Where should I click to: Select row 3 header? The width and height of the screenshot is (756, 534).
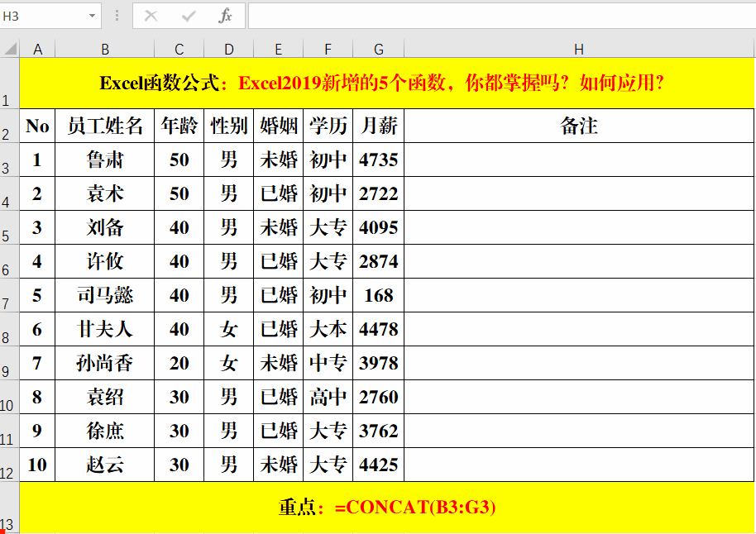pos(10,160)
